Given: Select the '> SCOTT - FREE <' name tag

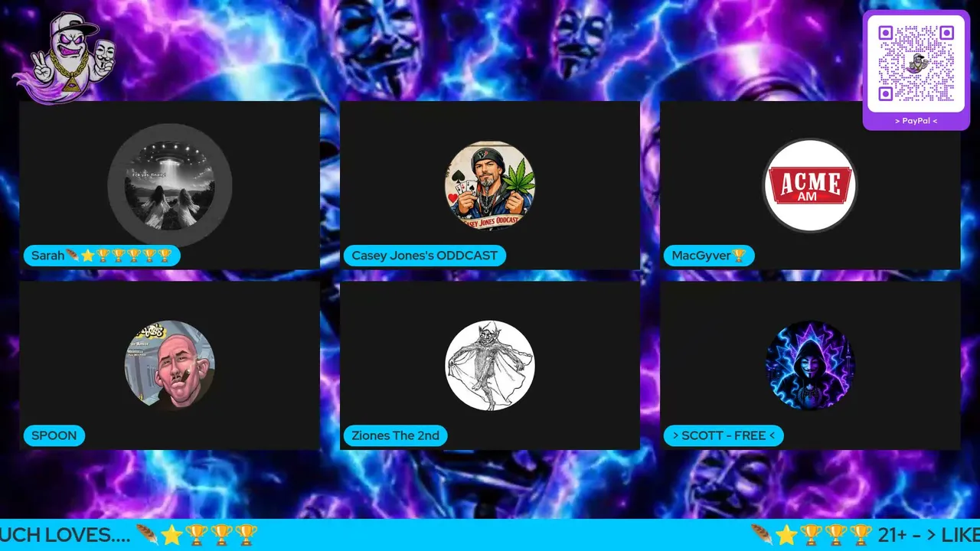Looking at the screenshot, I should pyautogui.click(x=724, y=435).
